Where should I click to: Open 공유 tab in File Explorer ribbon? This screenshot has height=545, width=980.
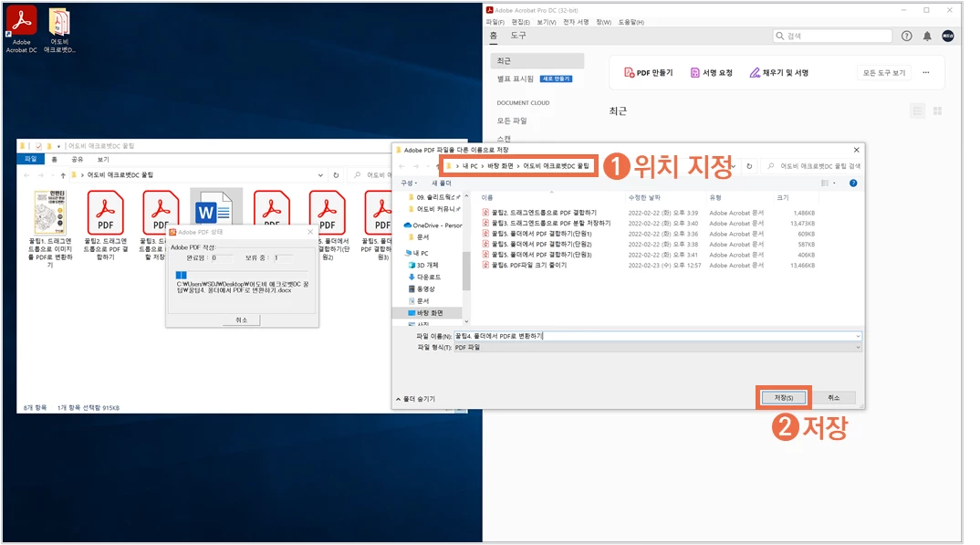(78, 160)
